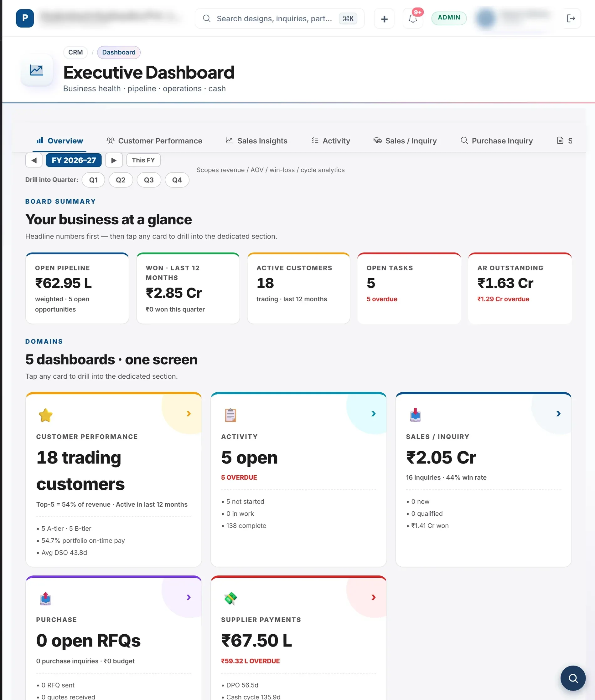This screenshot has height=700, width=595.
Task: Open the Customer Performance tab
Action: coord(154,141)
